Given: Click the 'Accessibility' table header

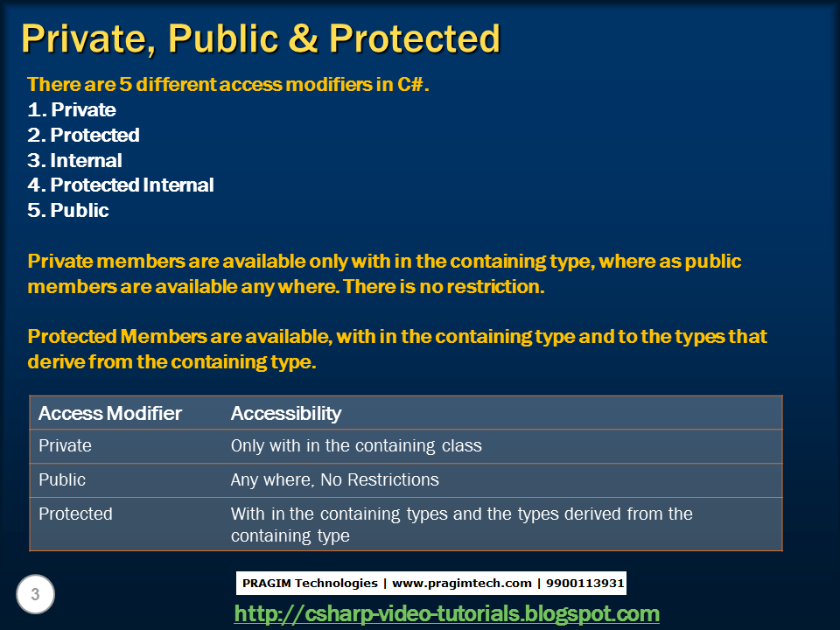Looking at the screenshot, I should point(286,413).
